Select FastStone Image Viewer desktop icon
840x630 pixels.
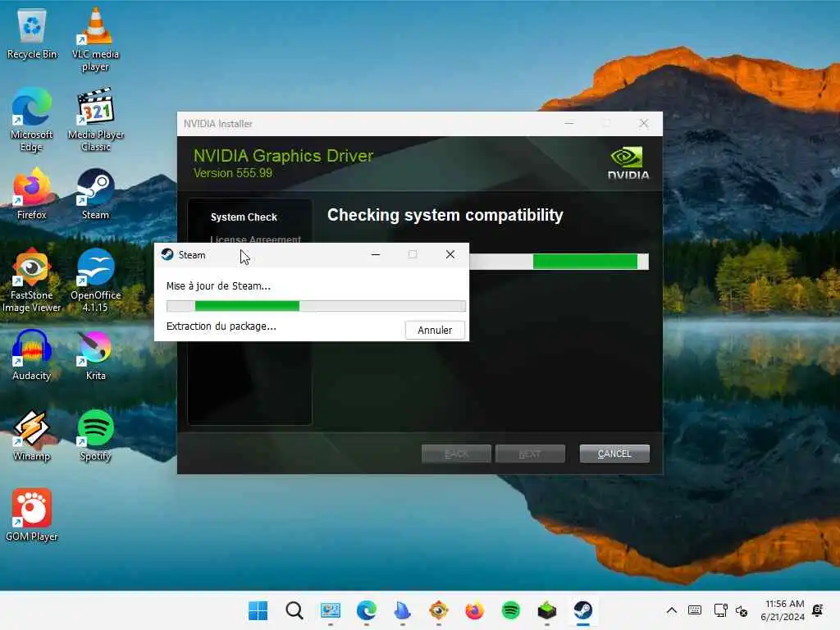(32, 281)
